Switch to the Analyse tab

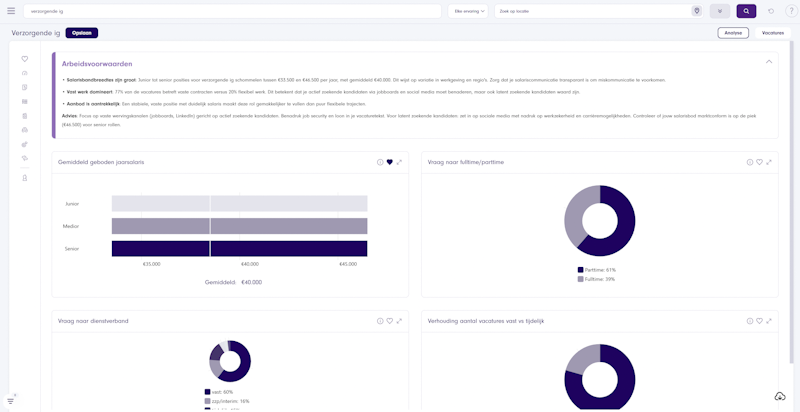[x=732, y=33]
